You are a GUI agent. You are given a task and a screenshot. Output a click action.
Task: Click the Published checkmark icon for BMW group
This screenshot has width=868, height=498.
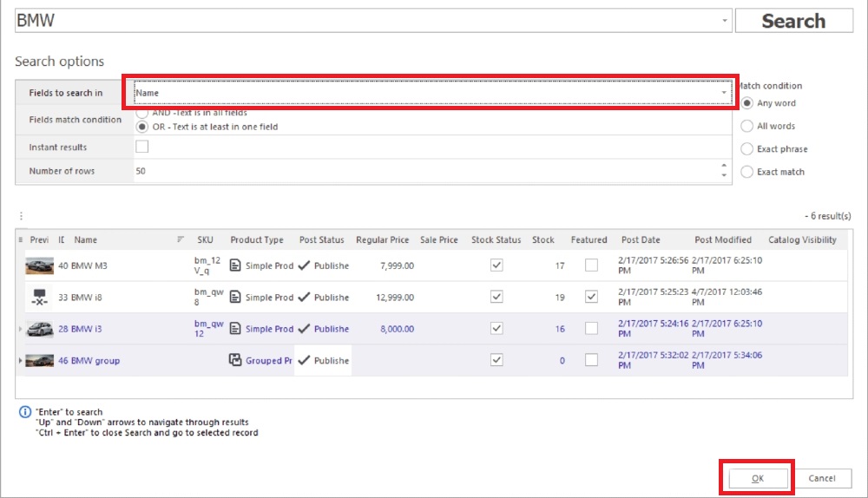pos(304,360)
